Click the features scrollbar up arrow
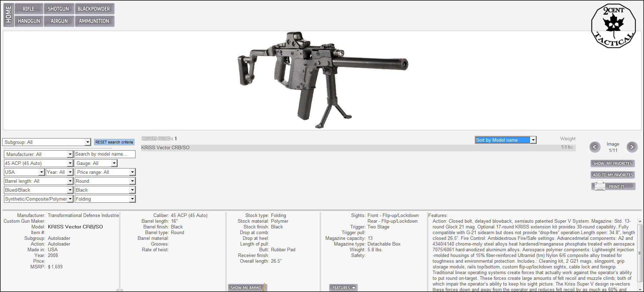 (640, 221)
